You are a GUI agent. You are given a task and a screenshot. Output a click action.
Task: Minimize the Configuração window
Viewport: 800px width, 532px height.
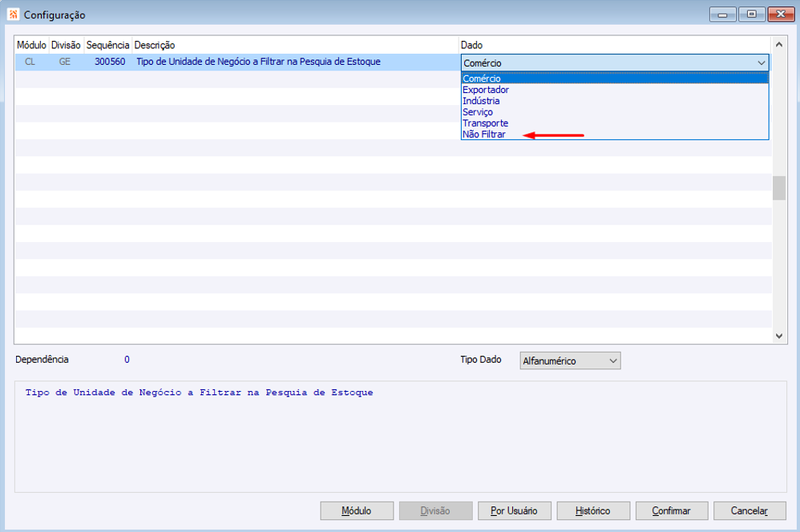(x=722, y=14)
